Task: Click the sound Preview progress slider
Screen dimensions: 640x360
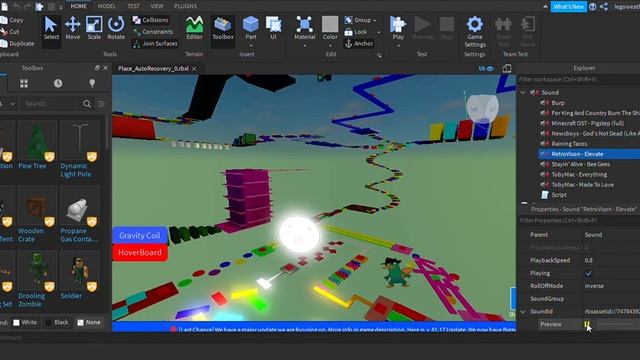Action: (616, 324)
